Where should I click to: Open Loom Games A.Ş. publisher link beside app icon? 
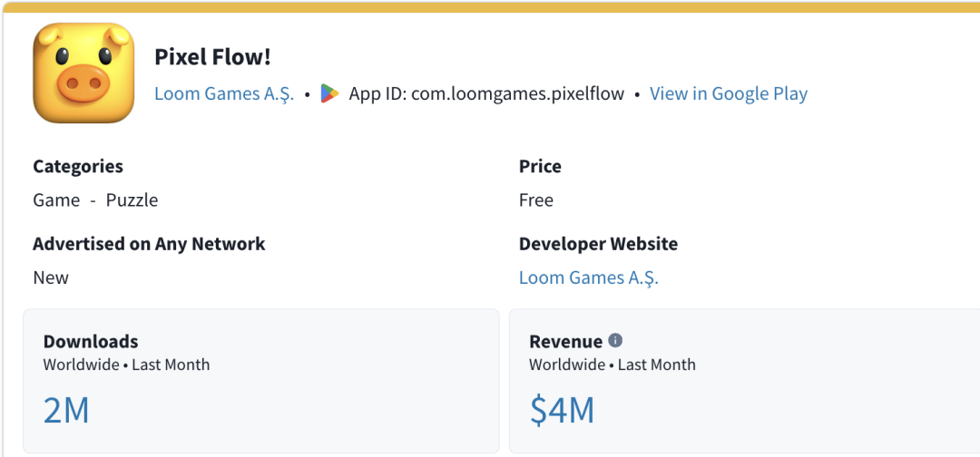click(224, 93)
